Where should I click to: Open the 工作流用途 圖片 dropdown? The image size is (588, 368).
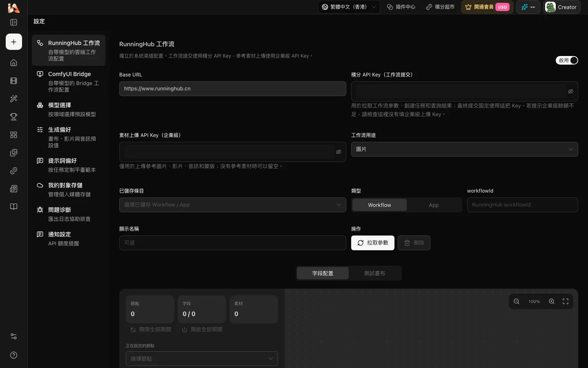coord(464,149)
